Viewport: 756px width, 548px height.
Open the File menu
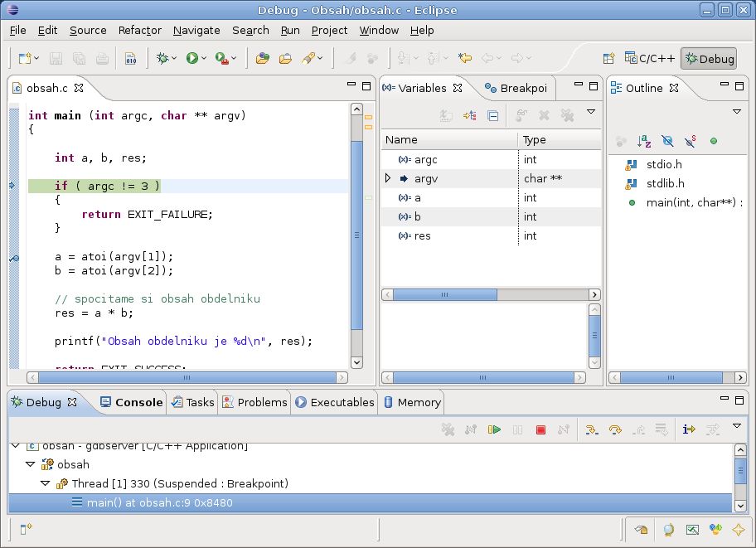pyautogui.click(x=18, y=31)
